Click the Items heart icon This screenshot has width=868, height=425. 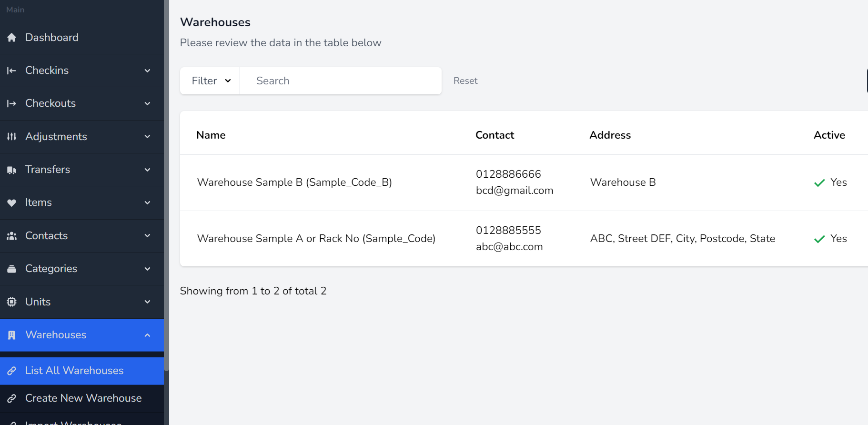tap(12, 202)
